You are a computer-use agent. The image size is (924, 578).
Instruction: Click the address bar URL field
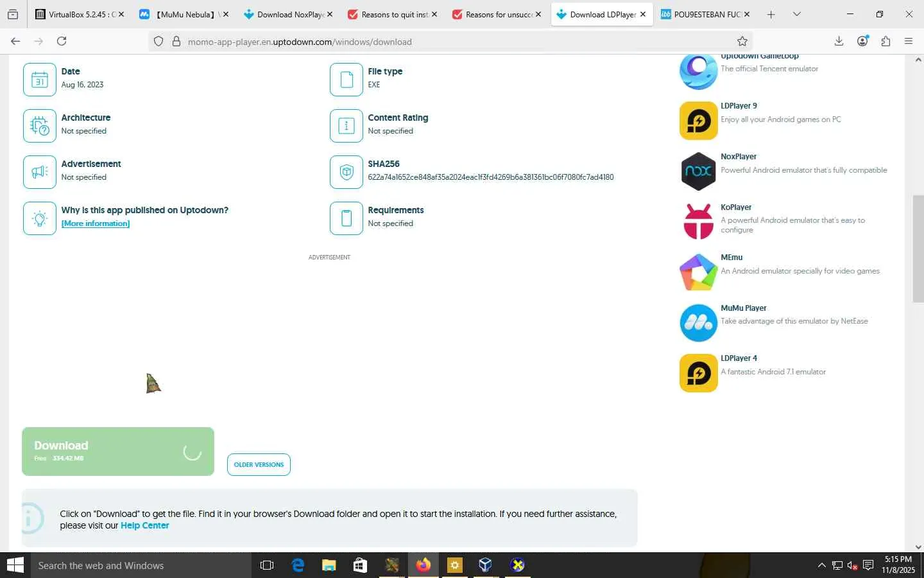click(449, 42)
